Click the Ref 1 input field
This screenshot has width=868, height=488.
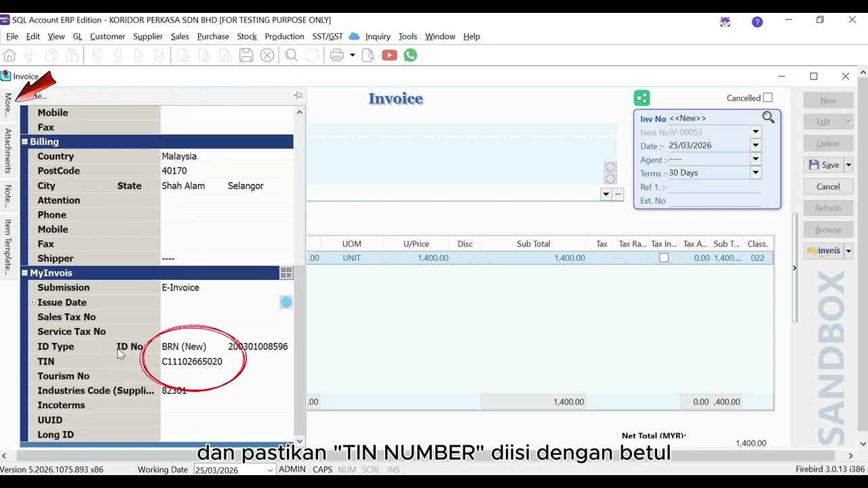click(x=714, y=187)
